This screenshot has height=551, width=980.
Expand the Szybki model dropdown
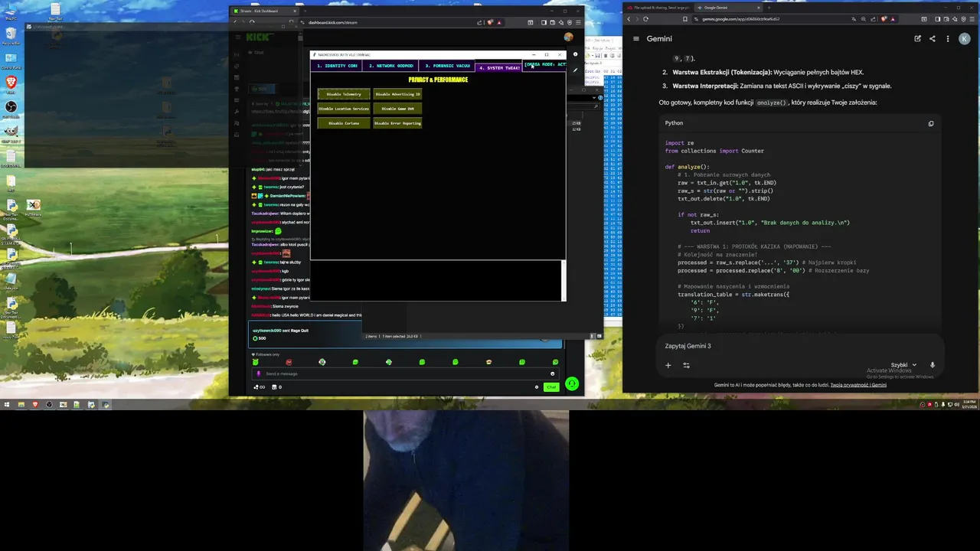tap(903, 365)
